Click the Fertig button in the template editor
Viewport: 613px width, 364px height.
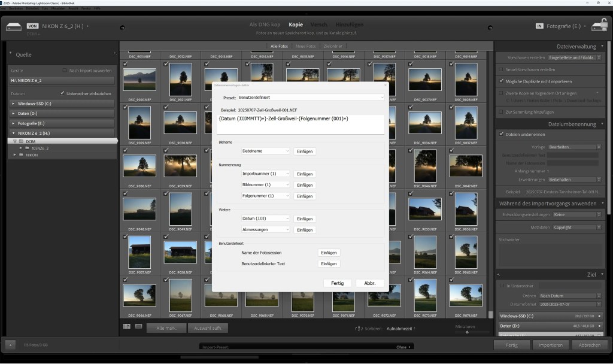(x=337, y=283)
